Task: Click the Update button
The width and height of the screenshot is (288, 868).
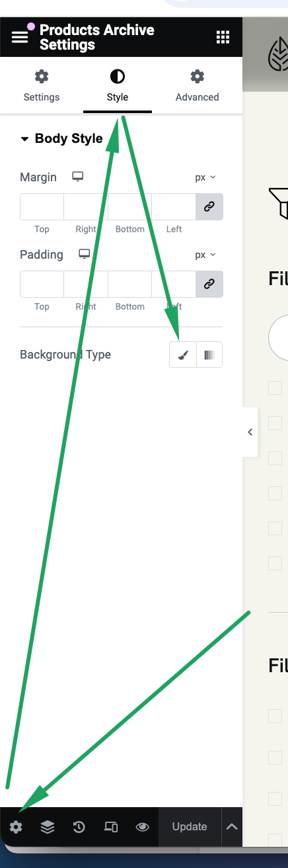Action: (x=190, y=827)
